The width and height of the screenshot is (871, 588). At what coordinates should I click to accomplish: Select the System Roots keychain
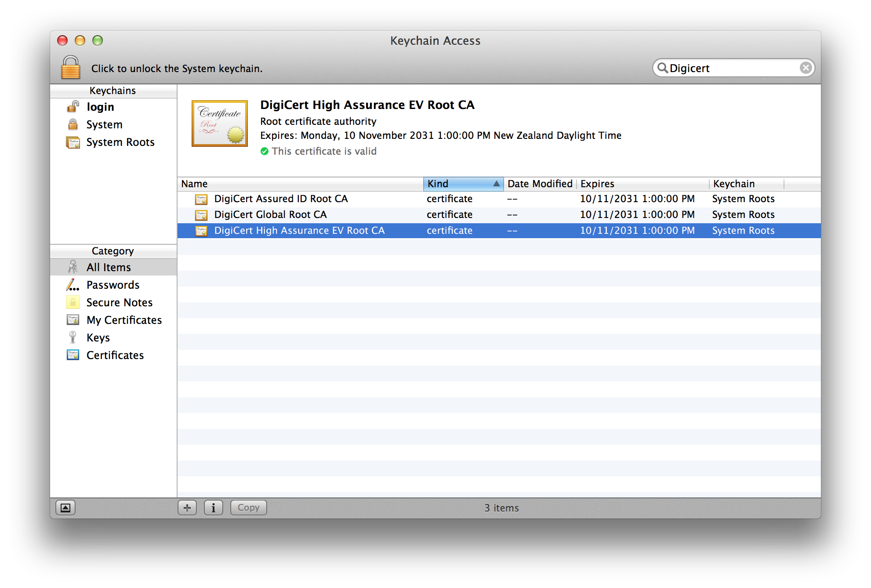(113, 142)
